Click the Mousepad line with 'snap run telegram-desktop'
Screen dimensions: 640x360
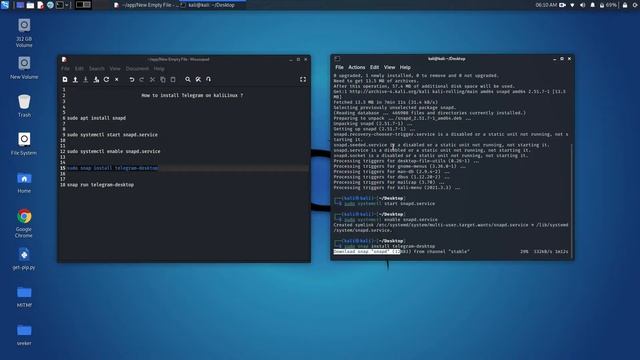(100, 185)
